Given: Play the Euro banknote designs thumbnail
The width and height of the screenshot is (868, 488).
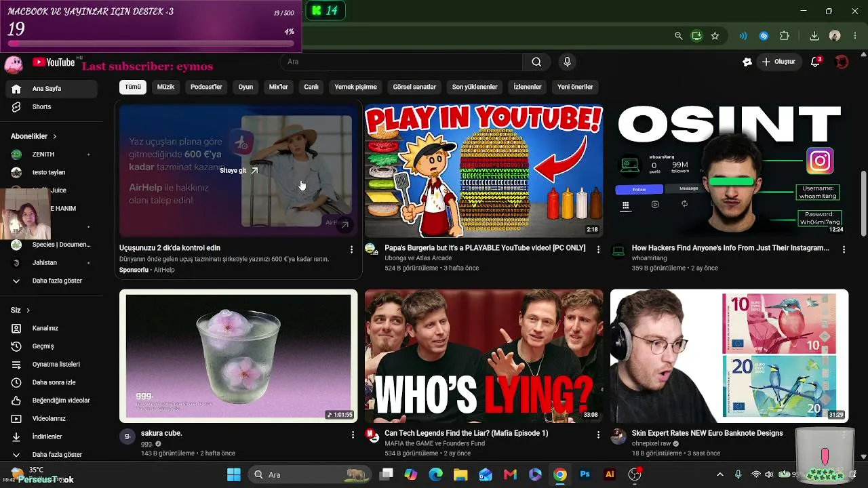Looking at the screenshot, I should coord(729,356).
